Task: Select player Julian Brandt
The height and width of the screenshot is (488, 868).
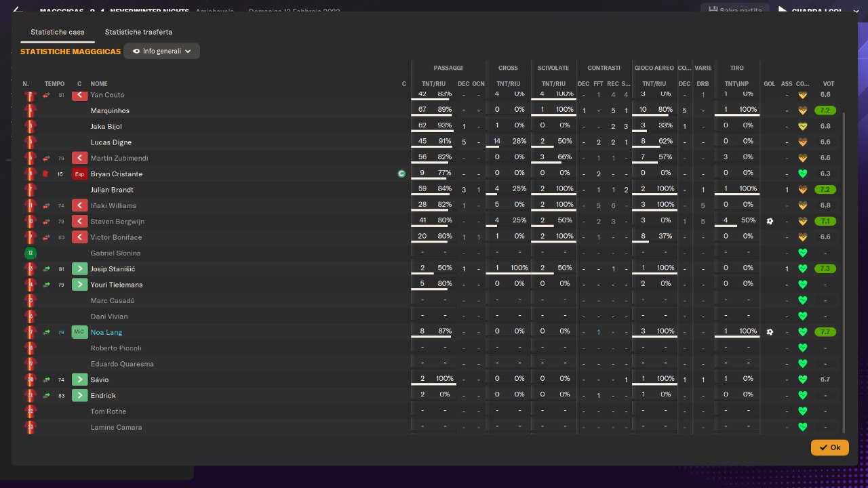Action: 112,190
